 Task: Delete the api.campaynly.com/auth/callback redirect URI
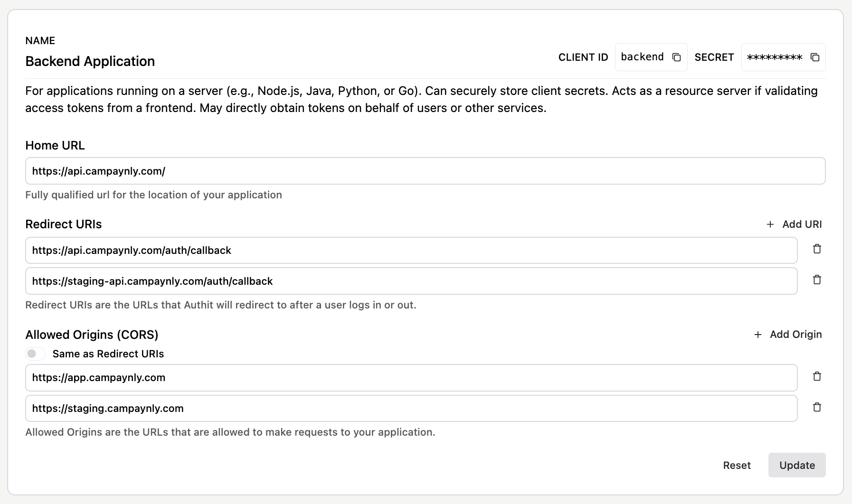(817, 249)
